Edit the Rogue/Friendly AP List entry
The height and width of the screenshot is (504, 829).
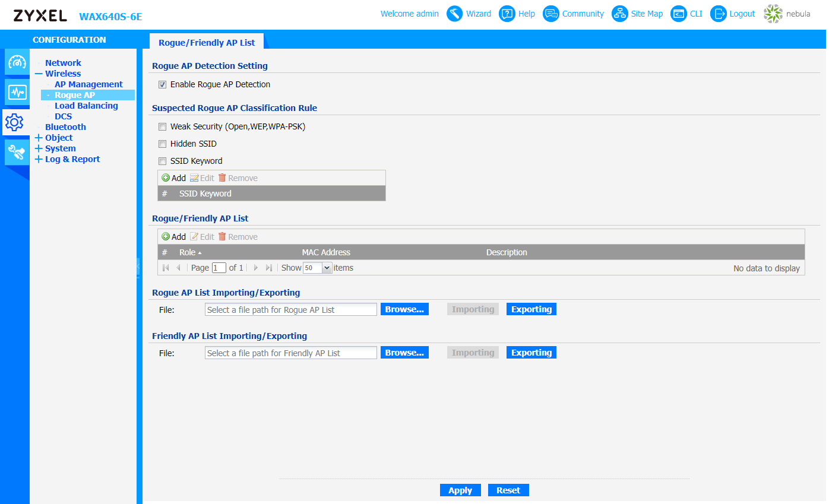point(202,237)
